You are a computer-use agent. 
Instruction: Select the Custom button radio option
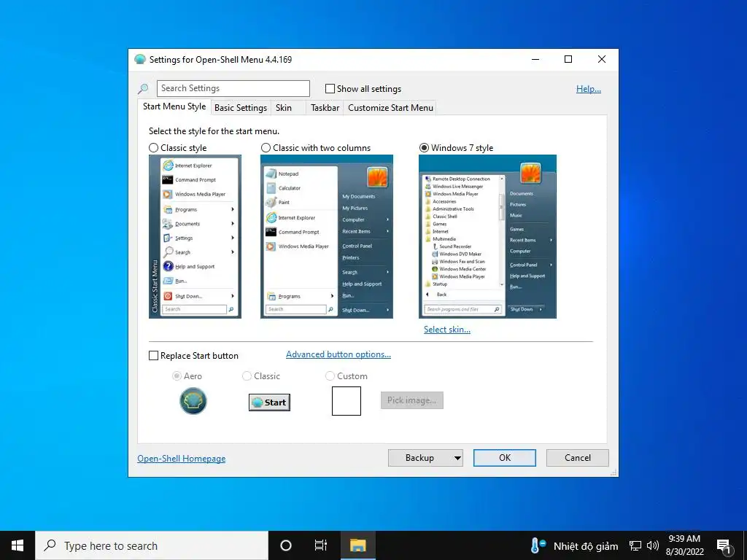pyautogui.click(x=330, y=376)
